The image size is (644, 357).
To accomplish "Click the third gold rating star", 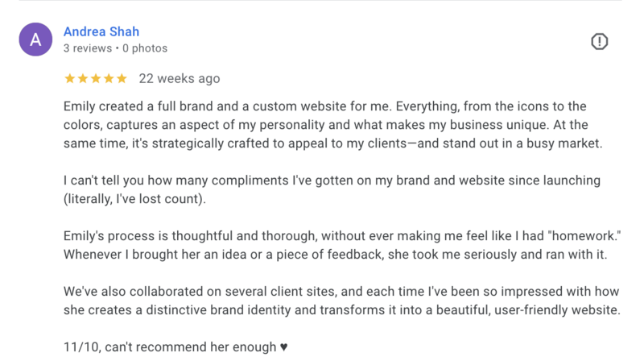I will point(96,78).
